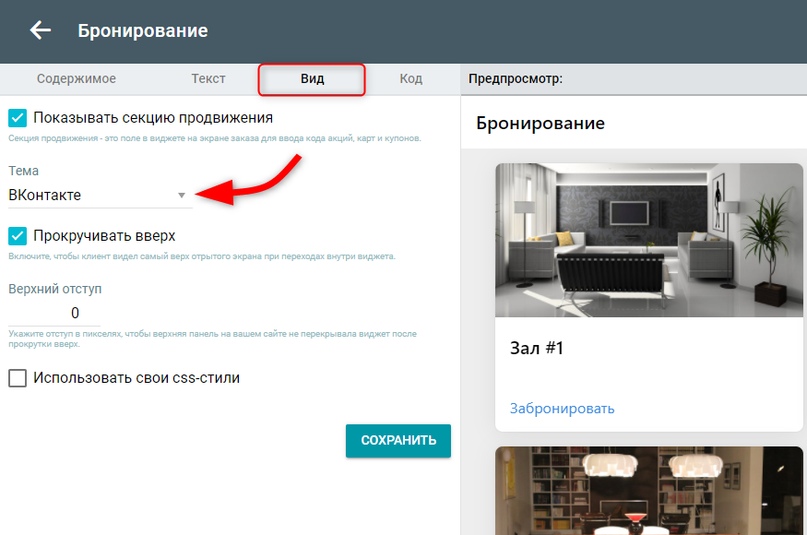
Task: Uncheck Показывать секцию продвижения checkbox
Action: [17, 118]
